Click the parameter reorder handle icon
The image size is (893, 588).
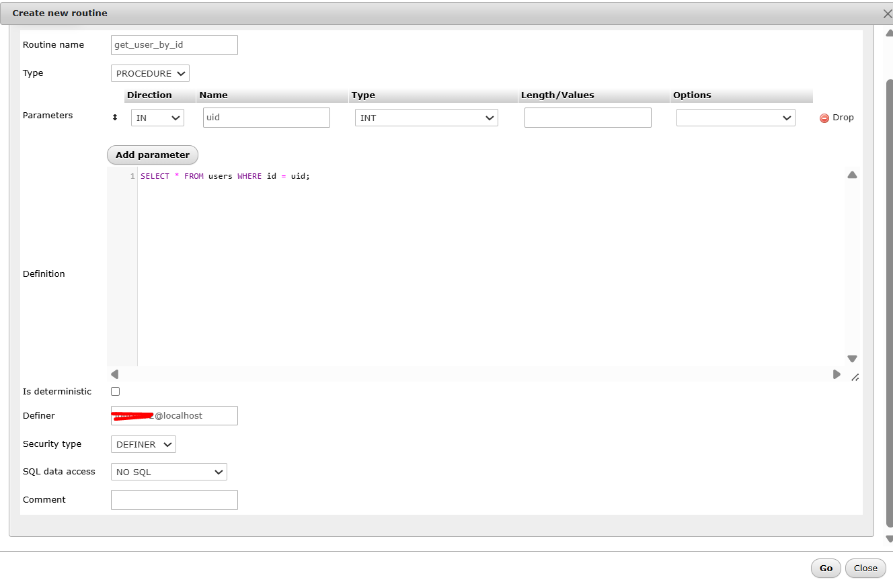pyautogui.click(x=114, y=118)
